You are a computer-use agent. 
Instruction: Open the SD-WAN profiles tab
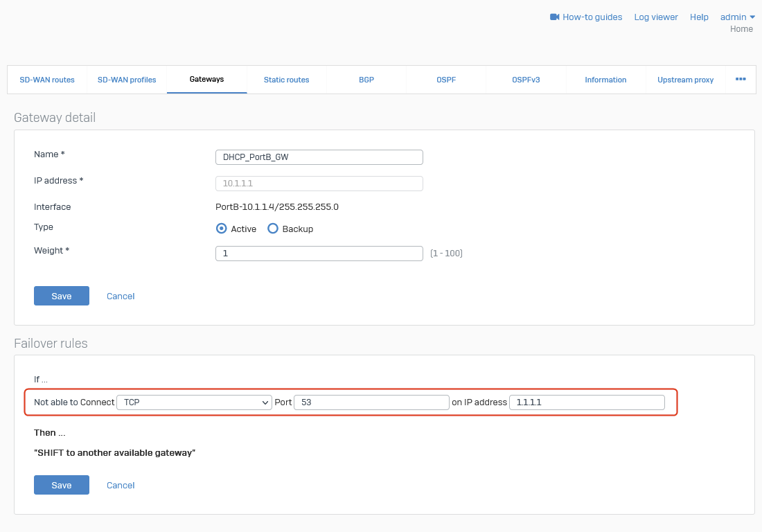(127, 80)
